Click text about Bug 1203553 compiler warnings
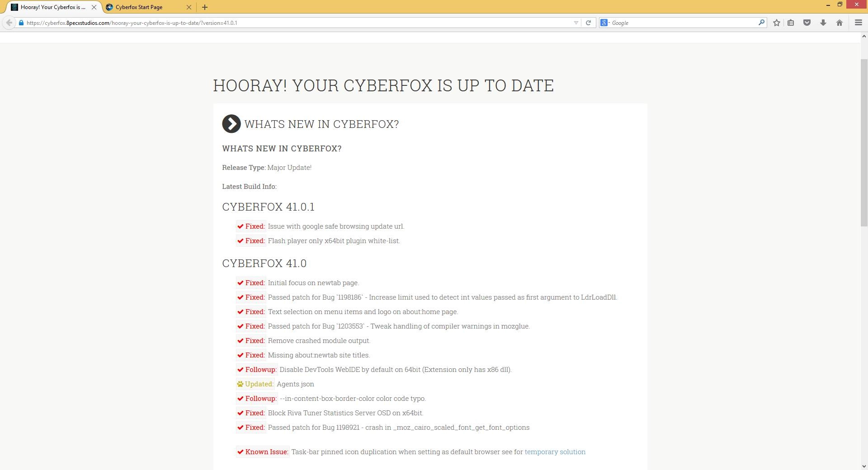868x470 pixels. click(399, 326)
